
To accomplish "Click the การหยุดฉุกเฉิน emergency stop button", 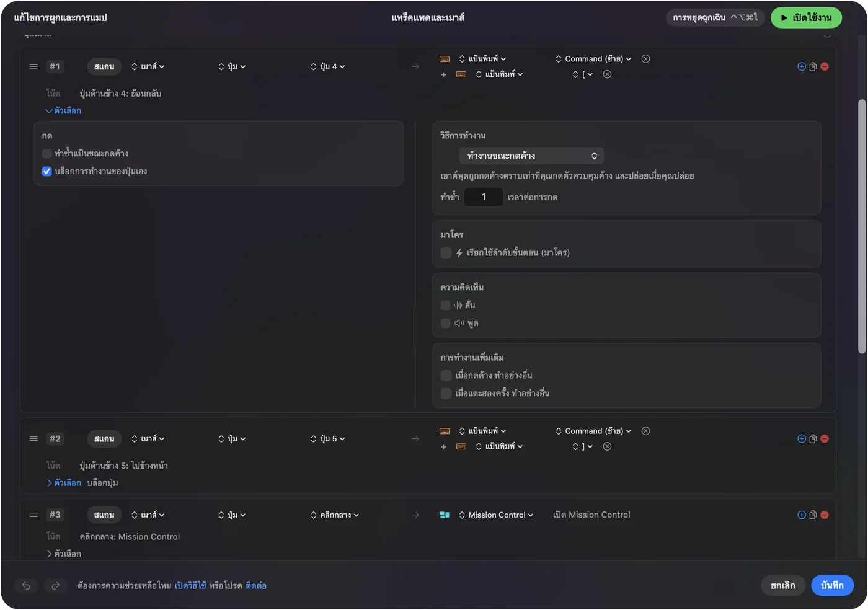I will pos(715,17).
